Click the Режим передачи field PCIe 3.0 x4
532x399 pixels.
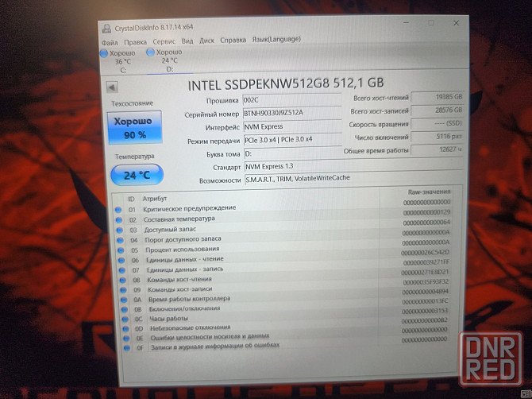pos(292,140)
